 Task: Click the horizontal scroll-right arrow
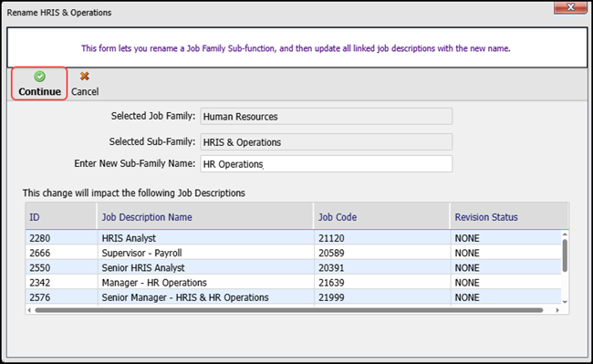click(x=557, y=310)
